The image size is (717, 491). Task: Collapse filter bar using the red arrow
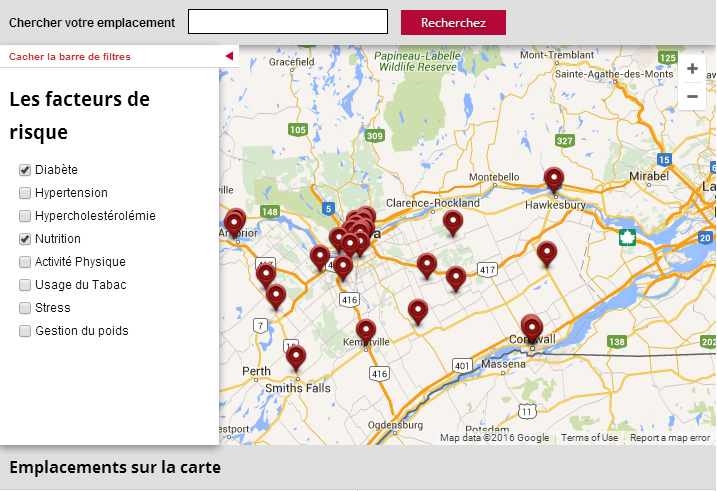(229, 56)
